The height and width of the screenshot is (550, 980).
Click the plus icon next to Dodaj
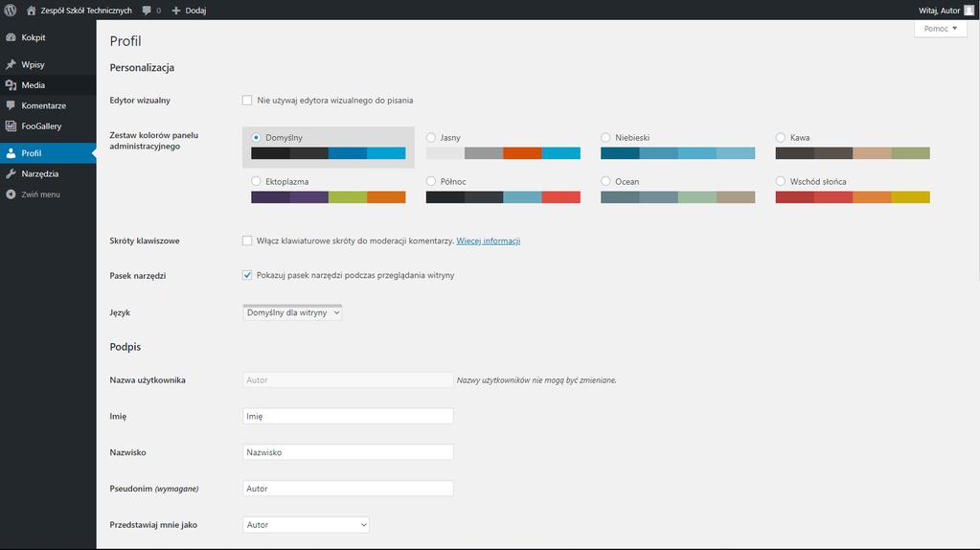pos(175,11)
